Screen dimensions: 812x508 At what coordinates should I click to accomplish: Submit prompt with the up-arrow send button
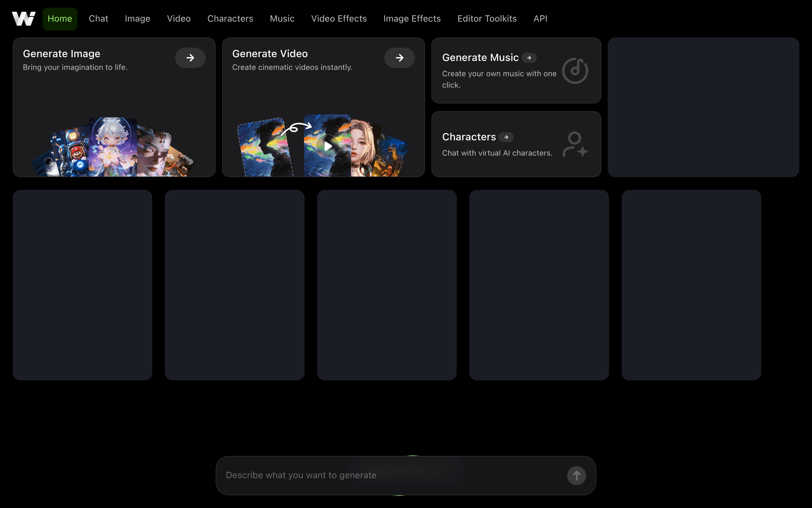[x=576, y=475]
